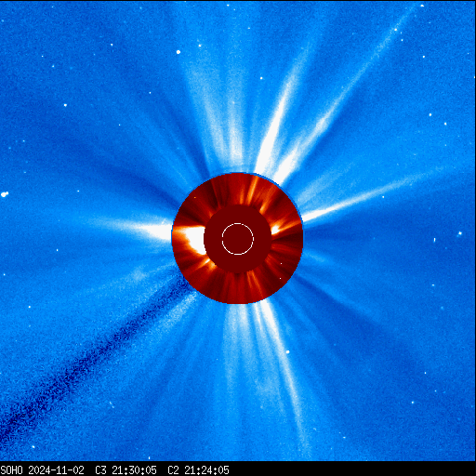Click the bright white flare left of occulter
476x476 pixels.
coord(194,240)
